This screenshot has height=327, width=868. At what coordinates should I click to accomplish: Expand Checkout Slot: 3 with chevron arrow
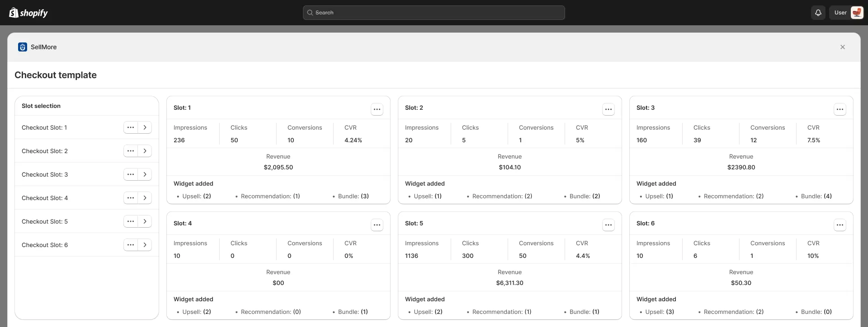click(145, 174)
